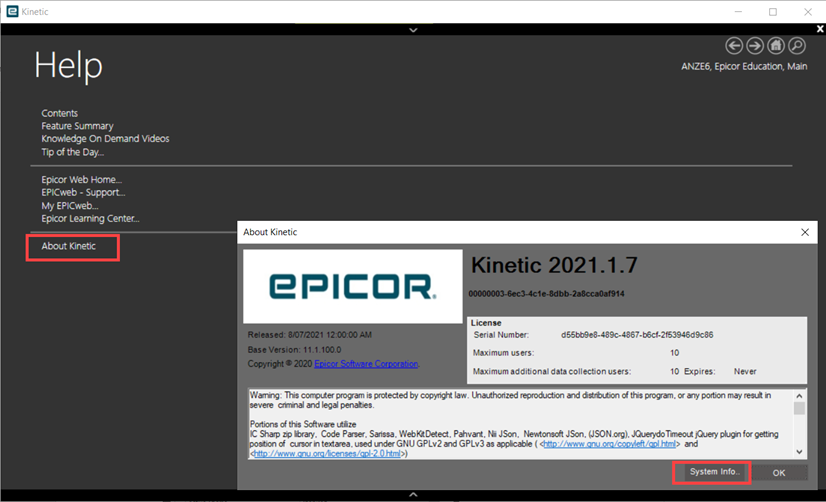Show Tip of the Day

tap(73, 152)
